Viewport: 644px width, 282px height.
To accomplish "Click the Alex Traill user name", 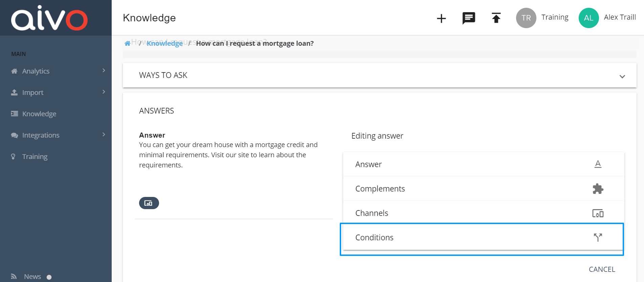I will tap(620, 17).
